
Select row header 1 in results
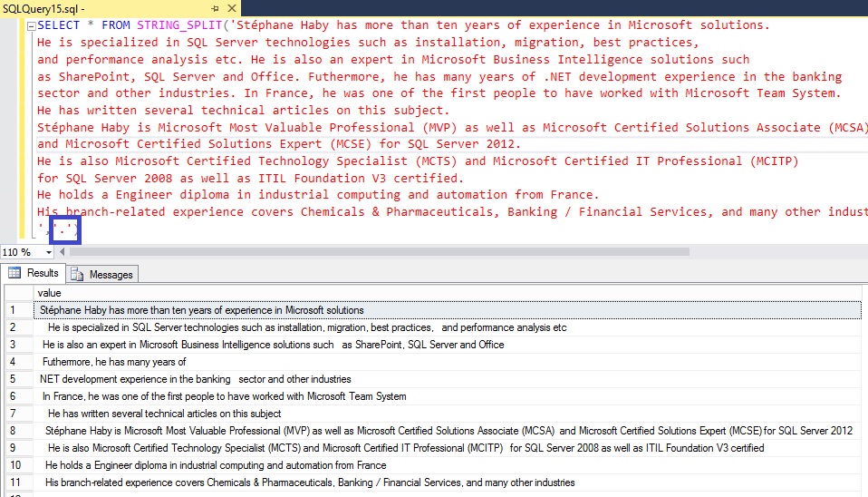(19, 310)
